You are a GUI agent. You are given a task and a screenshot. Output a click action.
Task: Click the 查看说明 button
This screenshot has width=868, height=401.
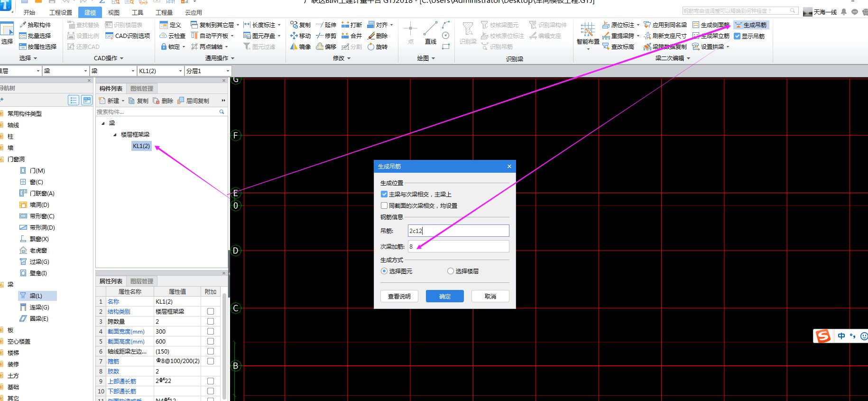(399, 296)
